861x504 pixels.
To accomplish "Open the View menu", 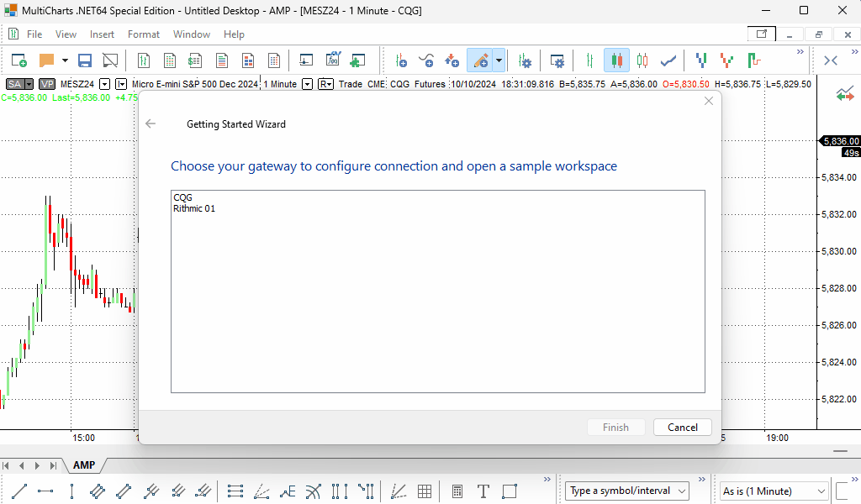I will pyautogui.click(x=66, y=34).
